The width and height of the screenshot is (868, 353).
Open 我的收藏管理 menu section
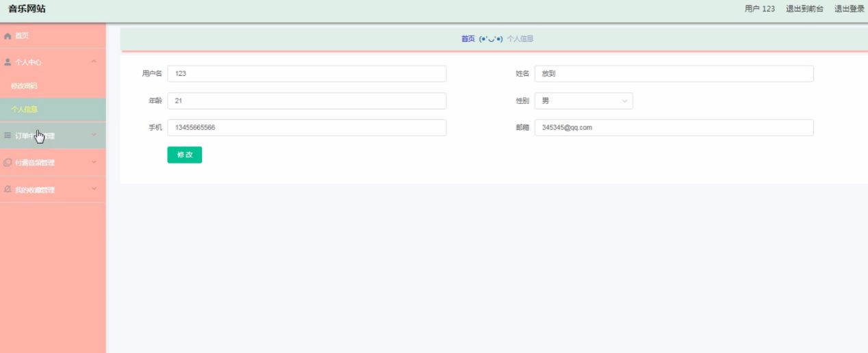[53, 189]
